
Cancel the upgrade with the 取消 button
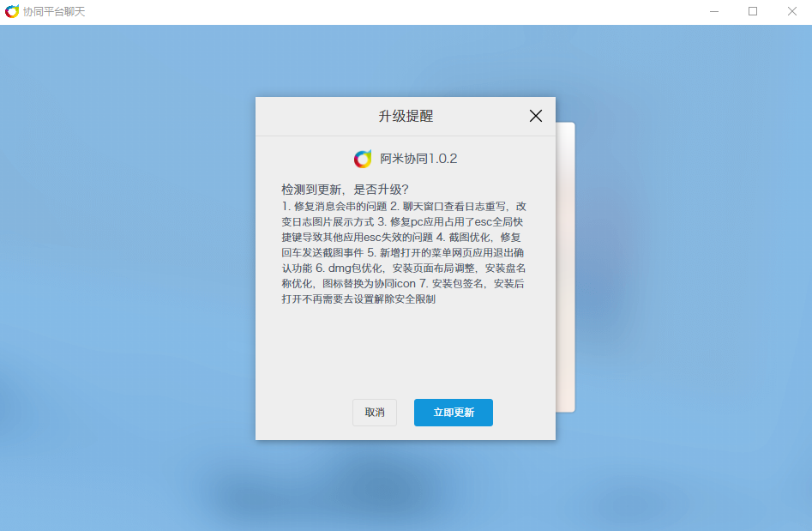coord(375,413)
